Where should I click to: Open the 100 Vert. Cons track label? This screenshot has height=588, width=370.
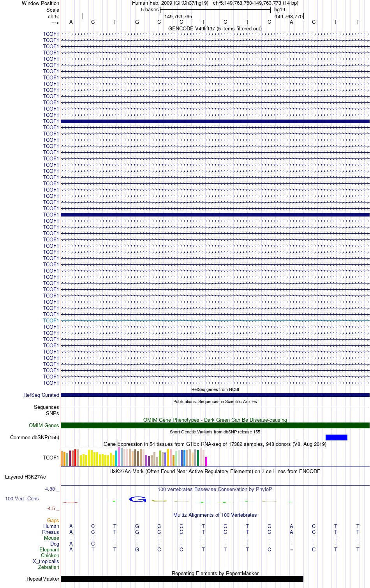(22, 498)
